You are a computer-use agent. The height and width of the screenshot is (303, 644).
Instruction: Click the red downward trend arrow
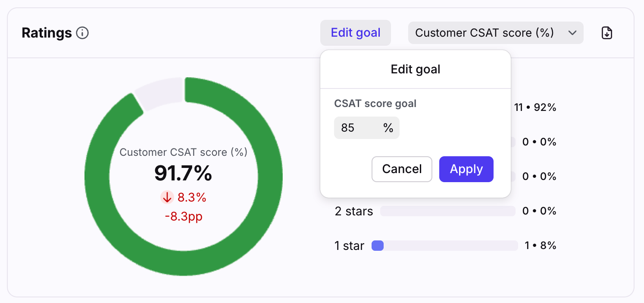point(167,197)
